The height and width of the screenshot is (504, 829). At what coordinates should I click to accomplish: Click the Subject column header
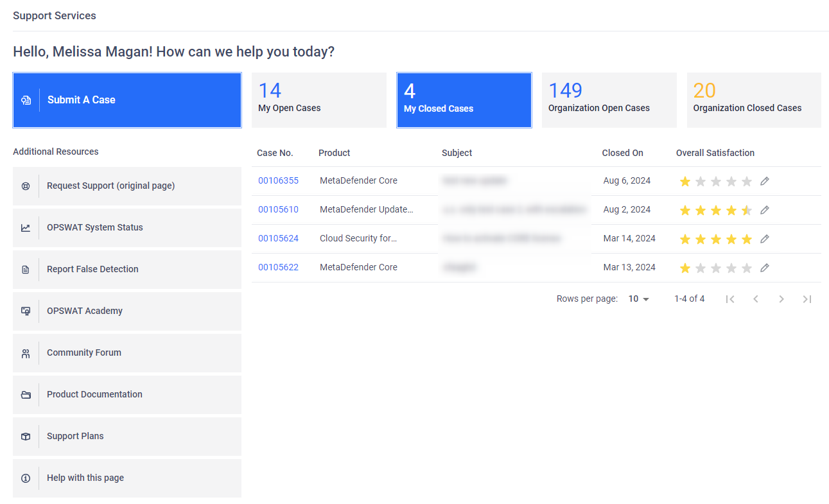pos(457,153)
